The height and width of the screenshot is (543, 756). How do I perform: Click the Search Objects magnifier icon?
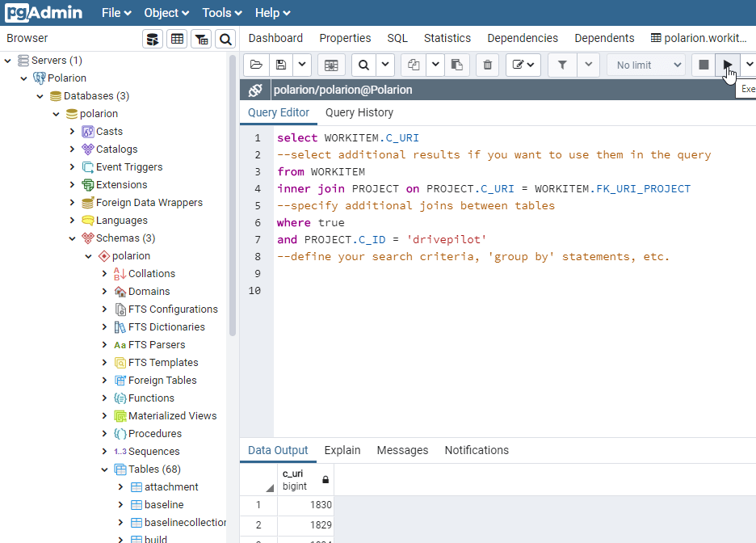point(225,39)
